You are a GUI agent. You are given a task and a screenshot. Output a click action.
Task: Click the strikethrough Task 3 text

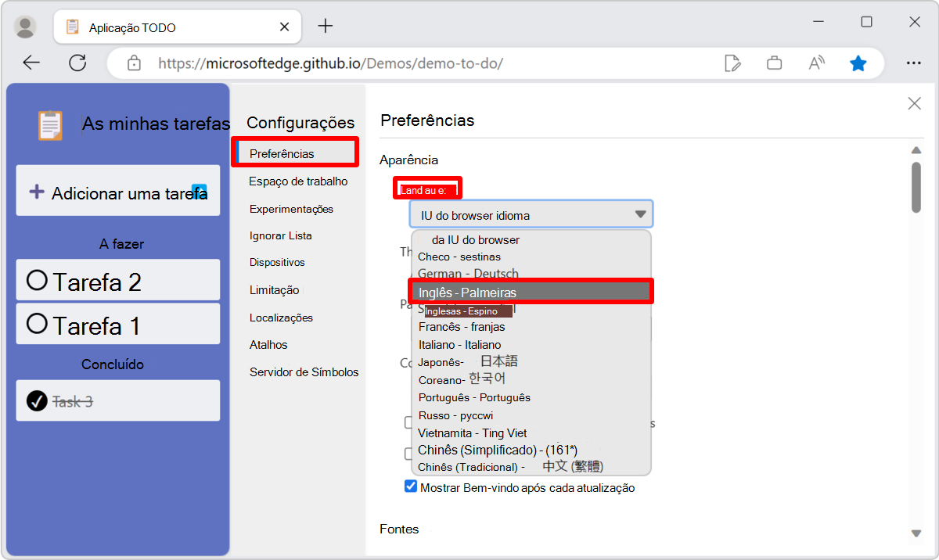tap(72, 401)
